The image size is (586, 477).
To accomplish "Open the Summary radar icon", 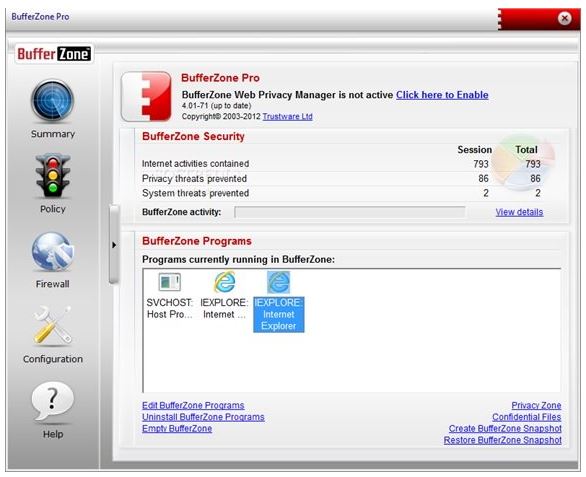I will pos(52,100).
